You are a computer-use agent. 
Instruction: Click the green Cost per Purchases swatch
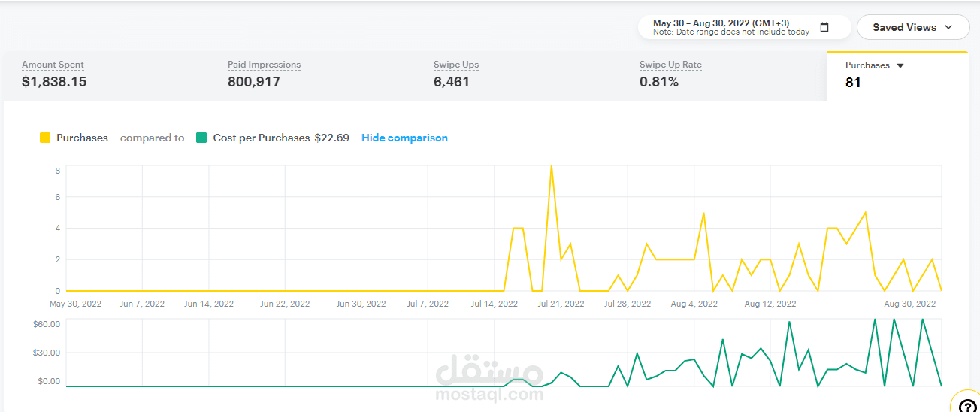[201, 138]
